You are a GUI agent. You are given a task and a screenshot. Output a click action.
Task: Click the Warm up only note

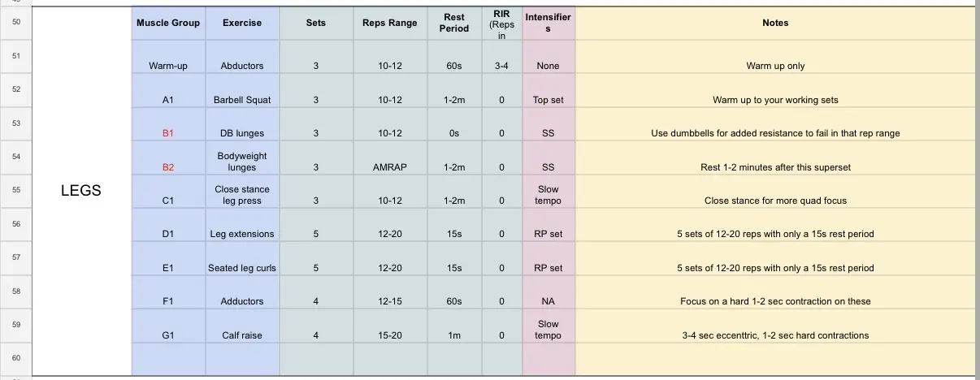(x=775, y=66)
